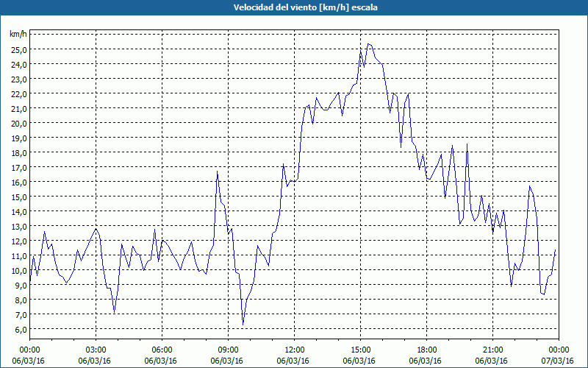This screenshot has width=588, height=368.
Task: Click the "22,0" y-axis value
Action: (x=20, y=94)
